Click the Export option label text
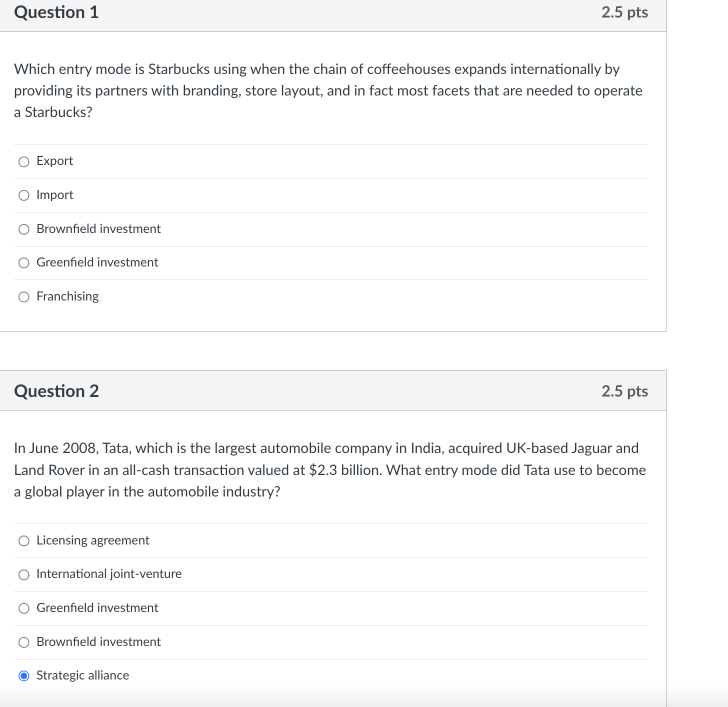The width and height of the screenshot is (728, 707). click(x=54, y=161)
